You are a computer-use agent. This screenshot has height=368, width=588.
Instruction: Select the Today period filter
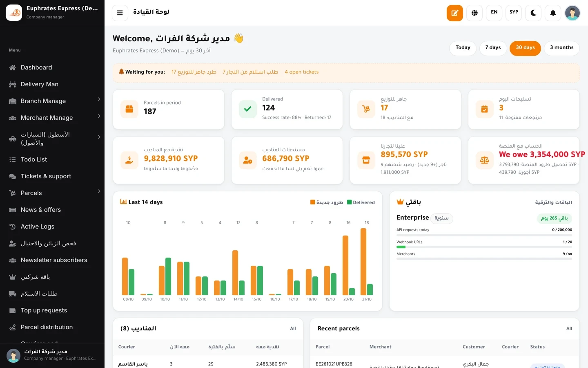pyautogui.click(x=463, y=48)
